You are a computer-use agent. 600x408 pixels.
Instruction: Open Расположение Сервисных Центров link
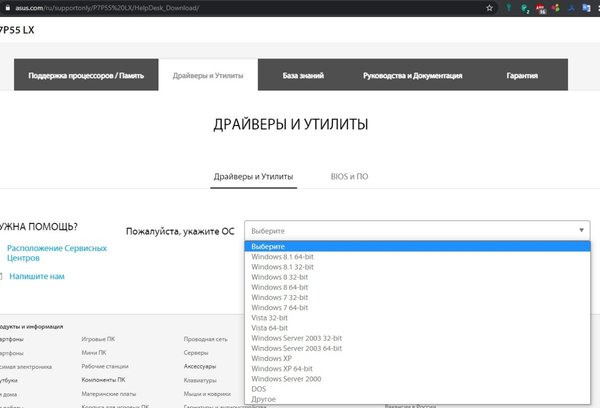tap(57, 253)
